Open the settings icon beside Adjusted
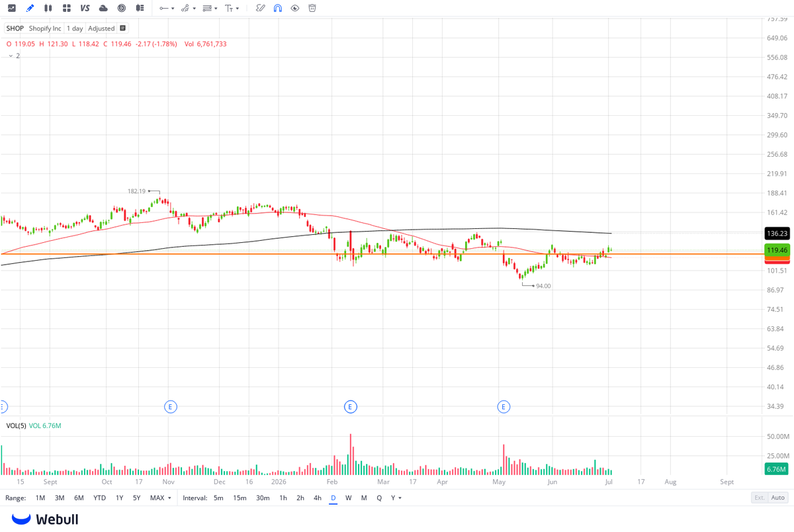794x532 pixels. click(122, 28)
